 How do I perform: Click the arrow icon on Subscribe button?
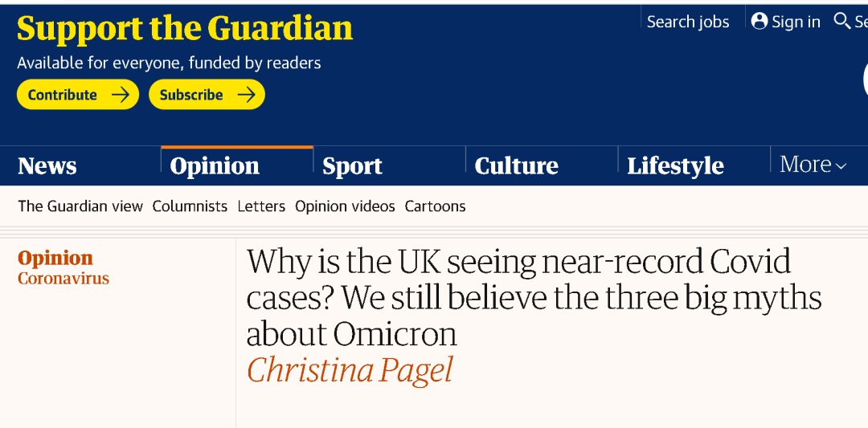(x=246, y=95)
